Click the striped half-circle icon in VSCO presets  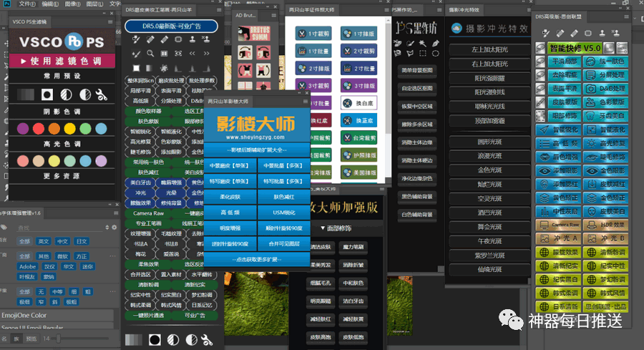point(66,95)
